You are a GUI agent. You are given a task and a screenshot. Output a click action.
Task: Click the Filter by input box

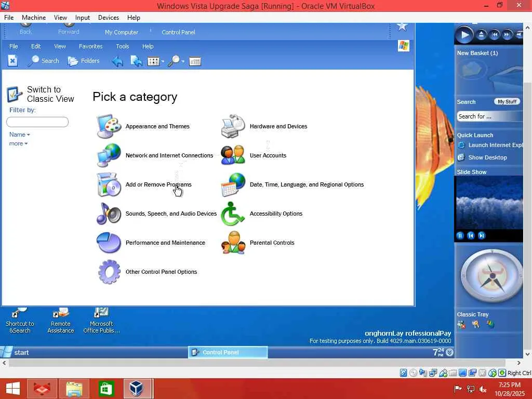[x=37, y=122]
